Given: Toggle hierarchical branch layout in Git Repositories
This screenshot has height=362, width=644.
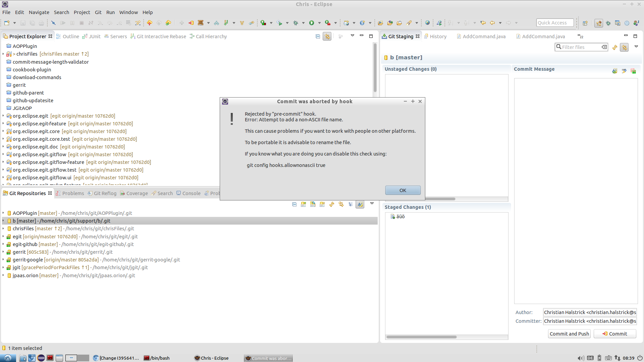Looking at the screenshot, I should 351,204.
